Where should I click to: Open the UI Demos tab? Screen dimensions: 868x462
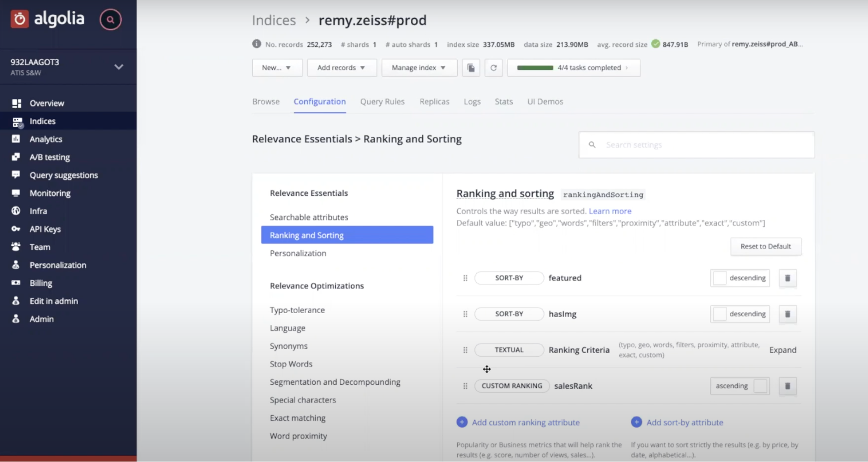click(545, 102)
